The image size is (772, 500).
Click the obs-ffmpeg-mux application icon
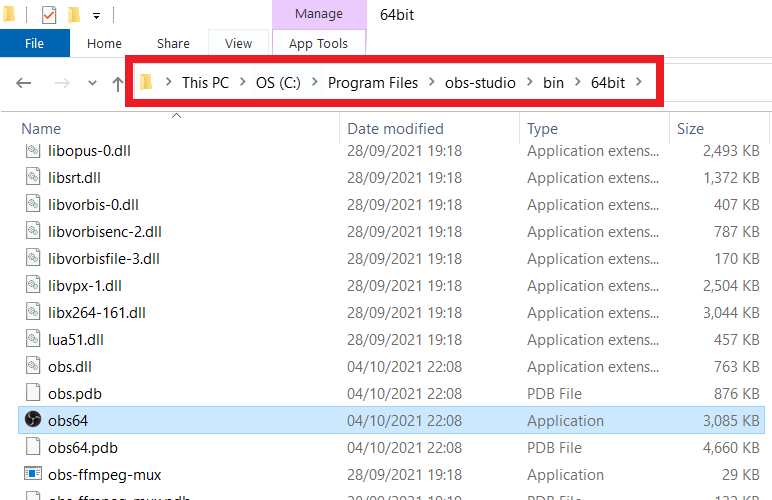point(32,474)
